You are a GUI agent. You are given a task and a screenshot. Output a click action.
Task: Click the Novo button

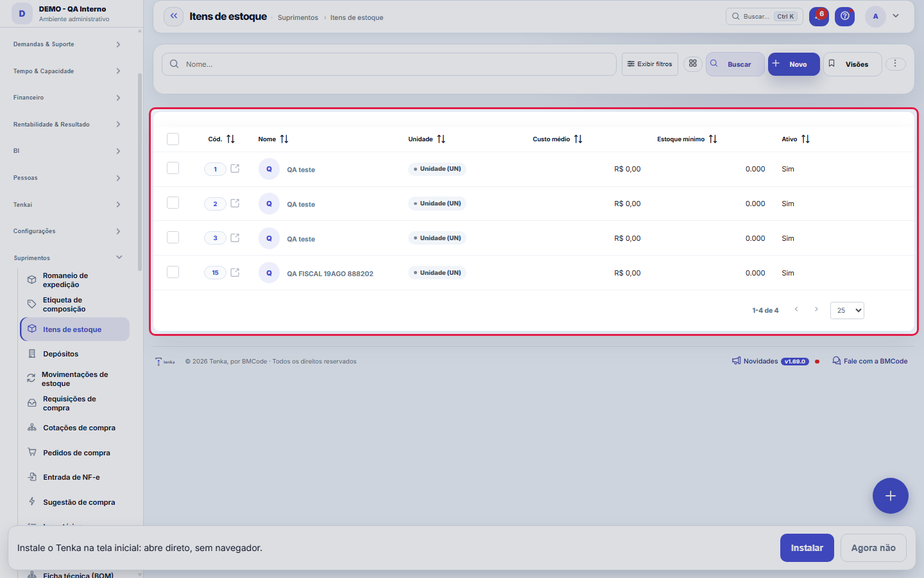tap(794, 64)
